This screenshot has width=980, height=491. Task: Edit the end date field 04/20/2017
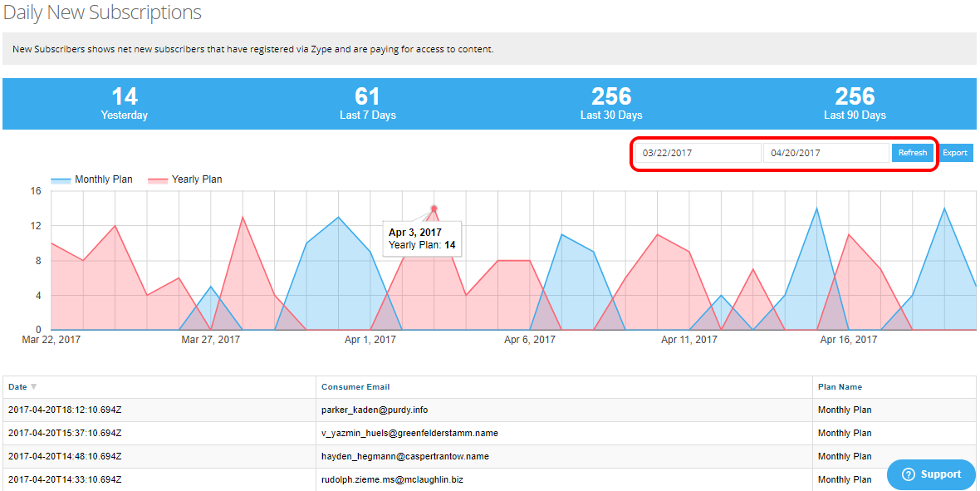[x=826, y=153]
